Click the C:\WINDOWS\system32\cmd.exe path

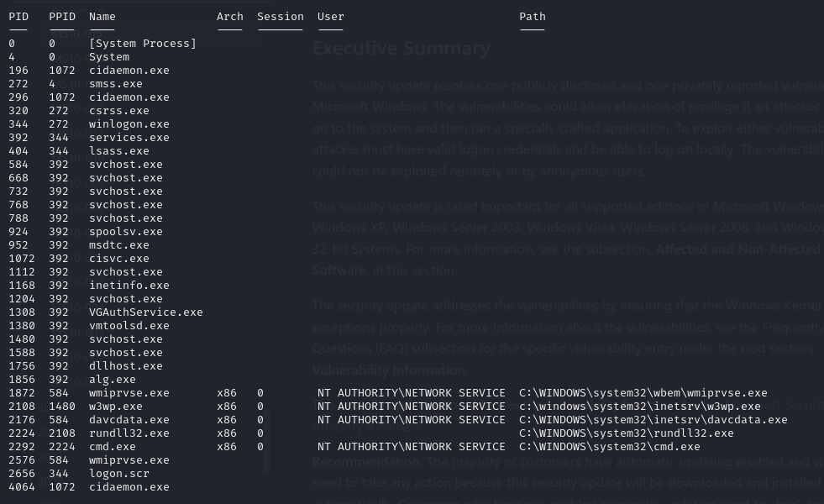click(x=609, y=447)
